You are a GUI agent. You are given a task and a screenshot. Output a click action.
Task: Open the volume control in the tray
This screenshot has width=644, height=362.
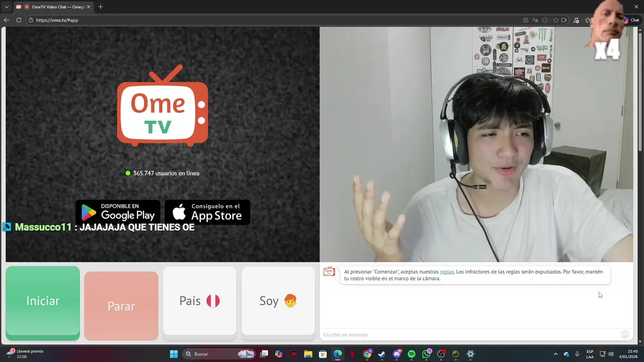611,354
